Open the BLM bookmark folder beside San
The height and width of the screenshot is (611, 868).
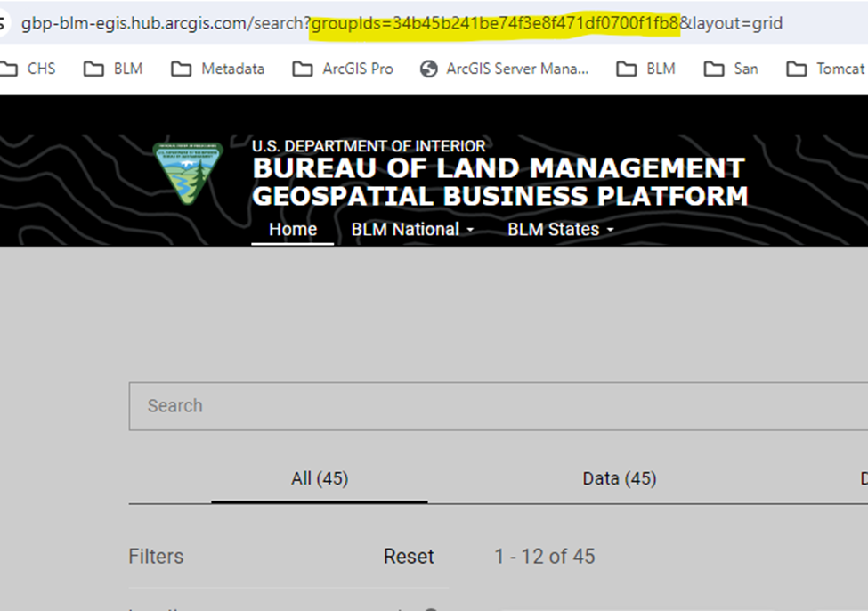(x=646, y=69)
